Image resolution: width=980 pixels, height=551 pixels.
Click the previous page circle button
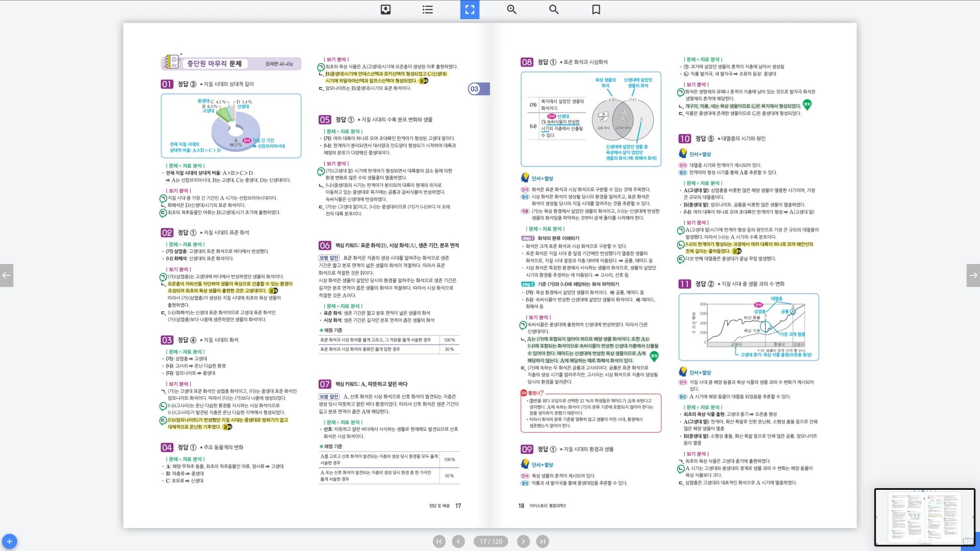[x=458, y=541]
